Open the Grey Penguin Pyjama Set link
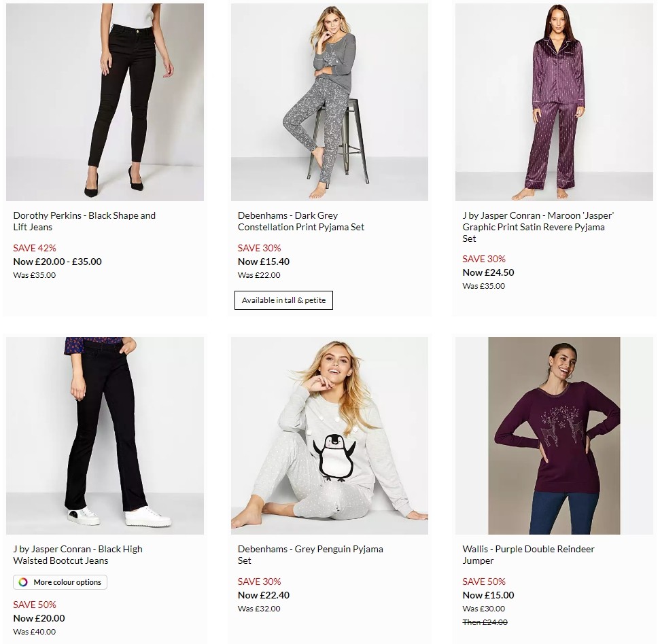Screen dimensions: 660x644 (x=310, y=554)
